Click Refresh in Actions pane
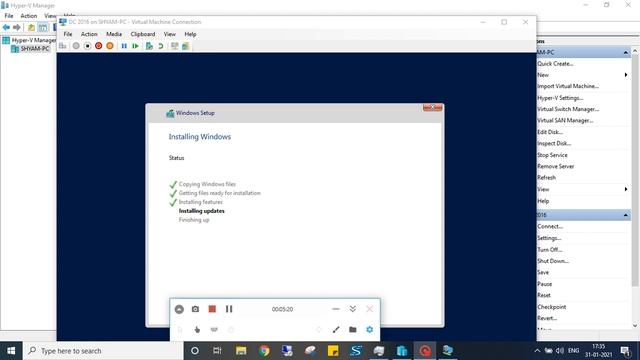The width and height of the screenshot is (640, 360). point(547,178)
